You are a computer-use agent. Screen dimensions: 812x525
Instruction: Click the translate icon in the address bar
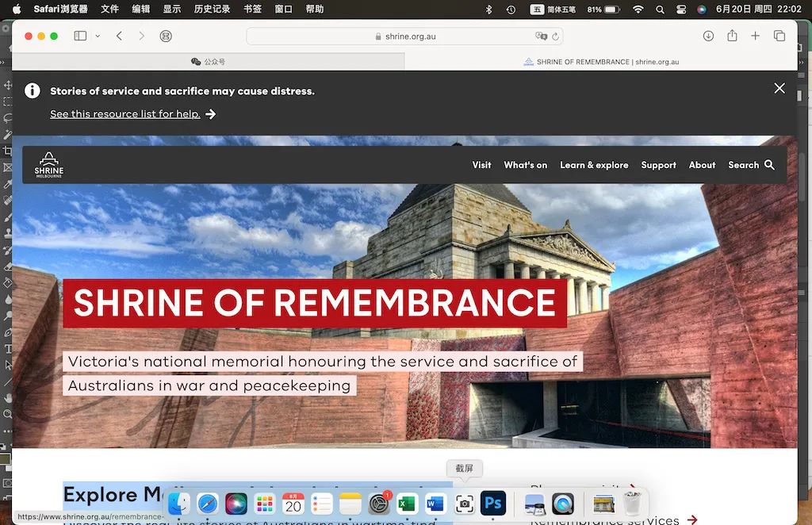coord(541,36)
